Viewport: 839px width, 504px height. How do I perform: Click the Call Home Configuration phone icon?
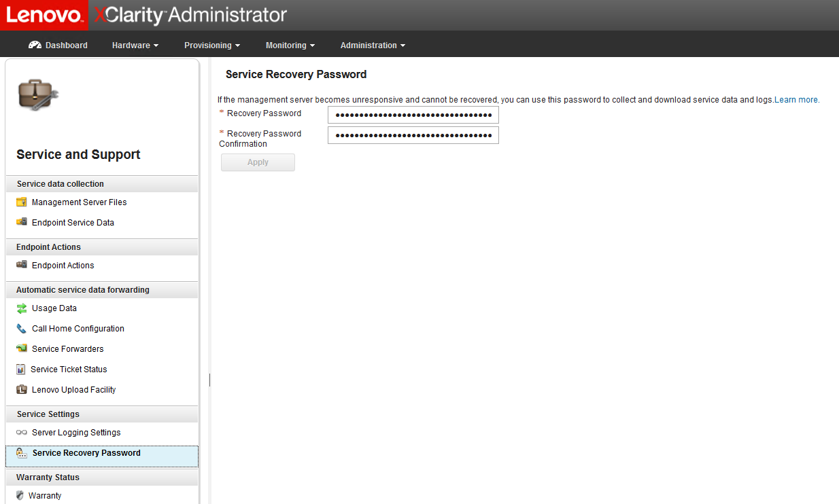pyautogui.click(x=21, y=328)
